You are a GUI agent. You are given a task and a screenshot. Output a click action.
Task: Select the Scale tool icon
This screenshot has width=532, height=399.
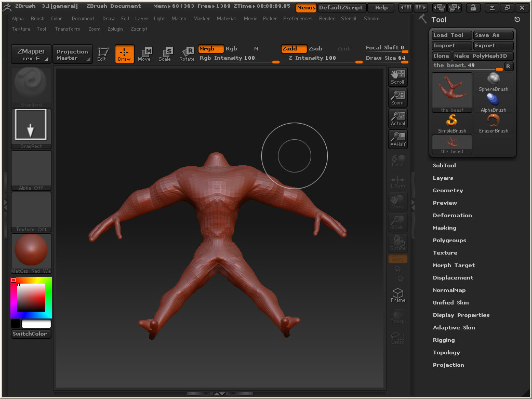[165, 54]
